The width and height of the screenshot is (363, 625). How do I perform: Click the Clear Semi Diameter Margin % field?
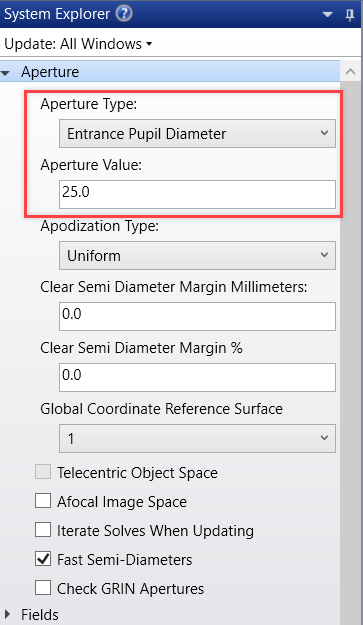(197, 377)
